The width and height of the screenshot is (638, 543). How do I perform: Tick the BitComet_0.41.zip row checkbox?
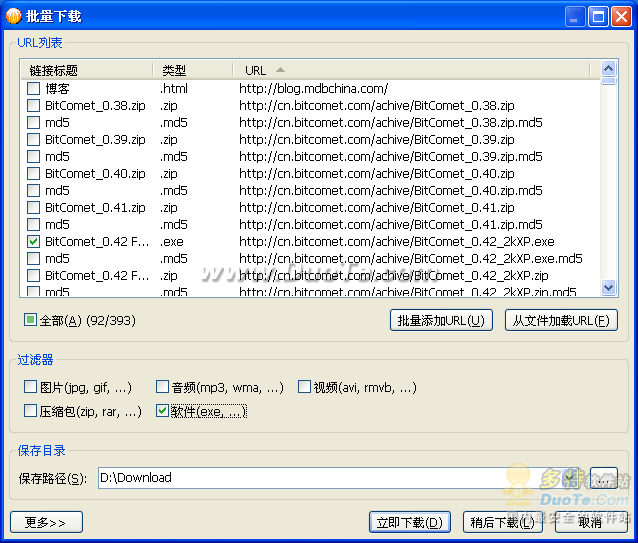(33, 207)
